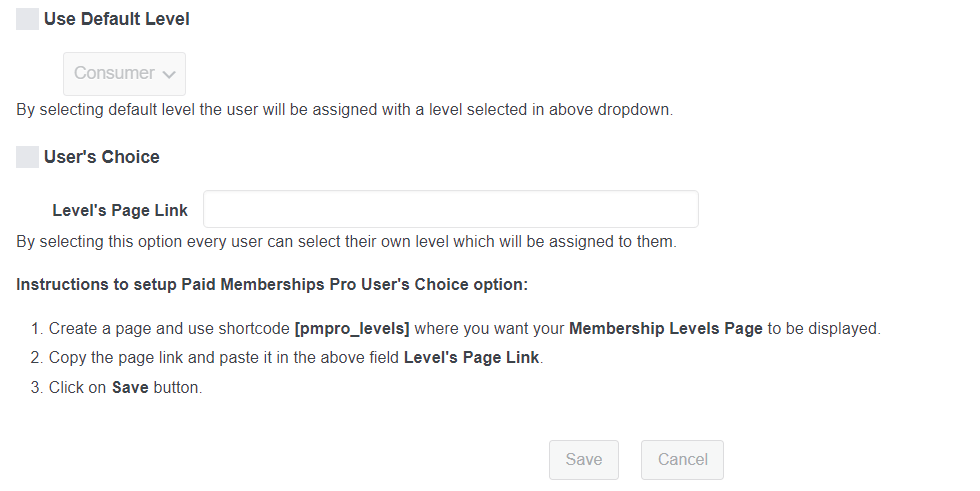The image size is (980, 491).
Task: Click the Paid Memberships Pro instructions heading
Action: [271, 285]
